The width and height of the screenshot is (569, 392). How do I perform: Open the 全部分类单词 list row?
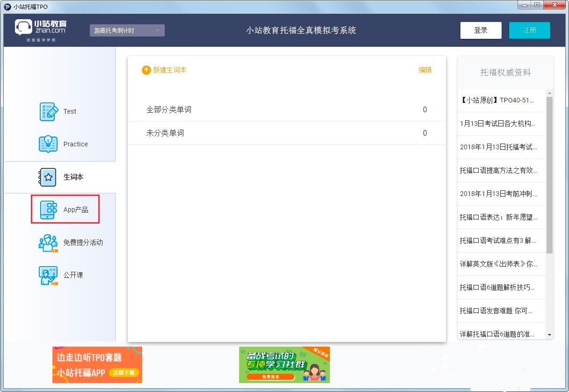pos(286,109)
